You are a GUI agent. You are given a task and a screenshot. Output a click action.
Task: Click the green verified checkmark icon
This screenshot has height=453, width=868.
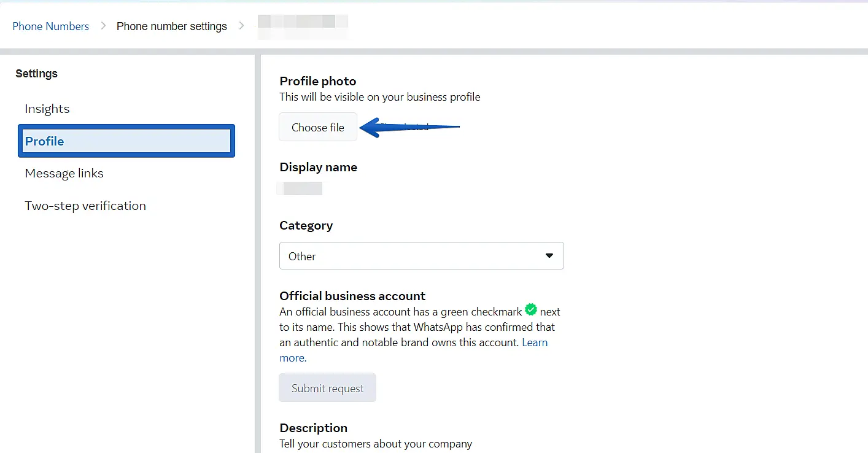[x=531, y=310]
